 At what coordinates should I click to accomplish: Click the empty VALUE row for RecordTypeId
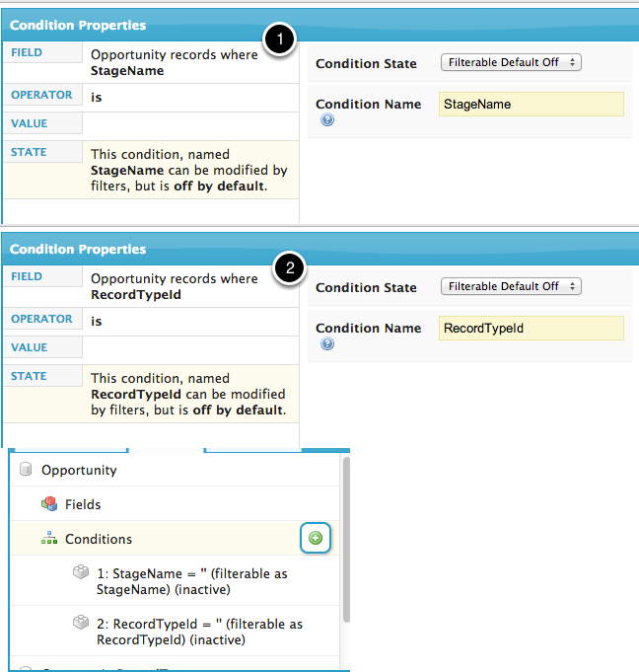point(187,348)
